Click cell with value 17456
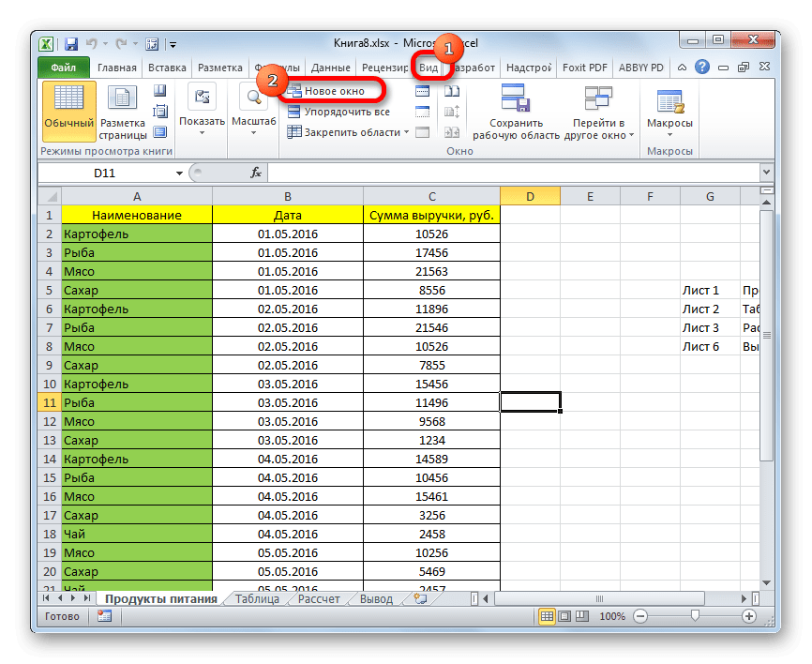812x664 pixels. [432, 253]
